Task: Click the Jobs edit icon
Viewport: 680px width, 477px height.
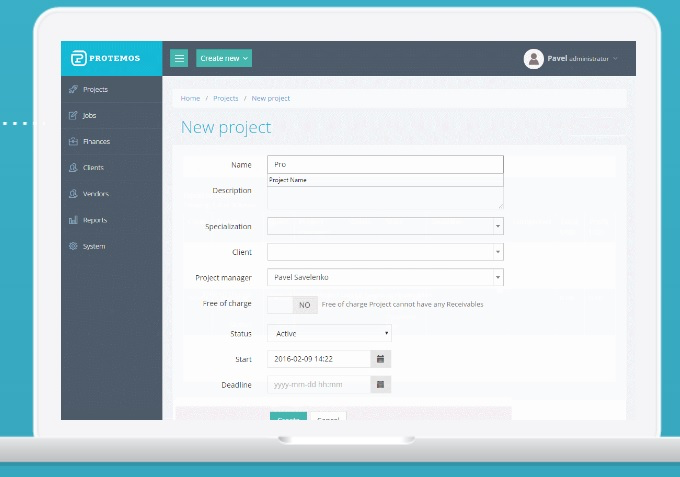Action: [73, 115]
